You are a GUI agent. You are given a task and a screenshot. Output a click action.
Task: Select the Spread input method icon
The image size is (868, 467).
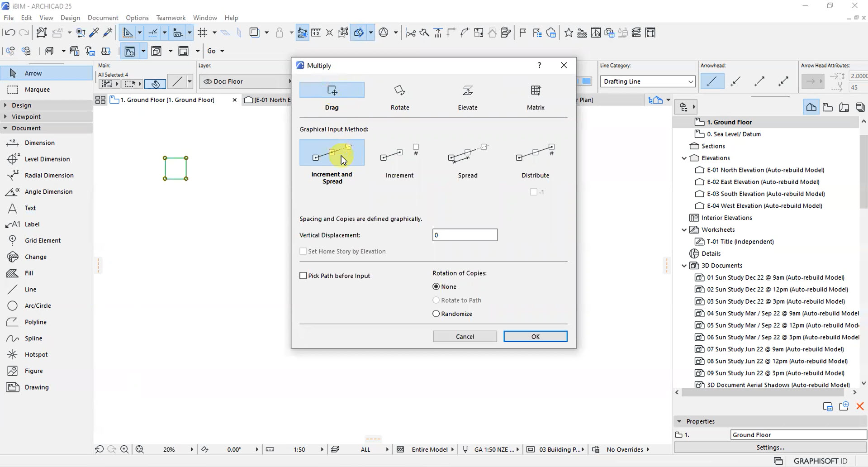pyautogui.click(x=467, y=154)
